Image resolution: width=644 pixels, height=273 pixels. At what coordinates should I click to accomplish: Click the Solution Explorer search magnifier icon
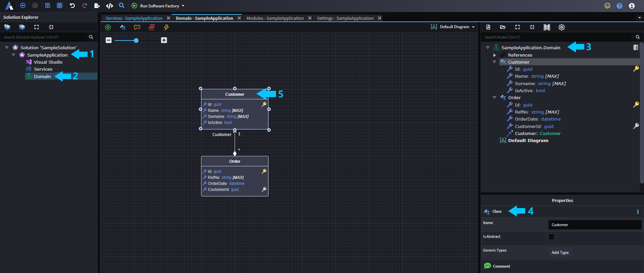coord(91,37)
